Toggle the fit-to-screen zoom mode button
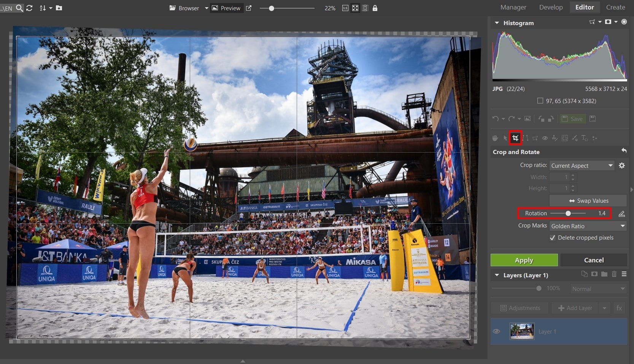Viewport: 634px width, 364px height. [355, 8]
